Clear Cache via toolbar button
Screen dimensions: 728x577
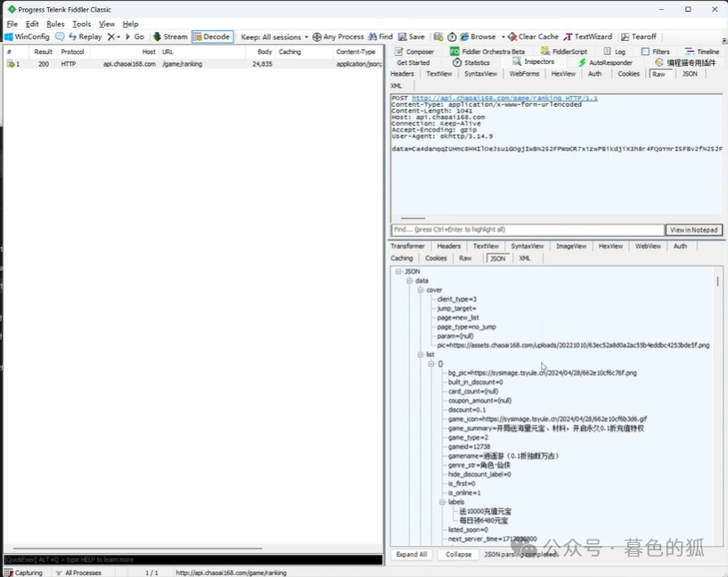[533, 37]
